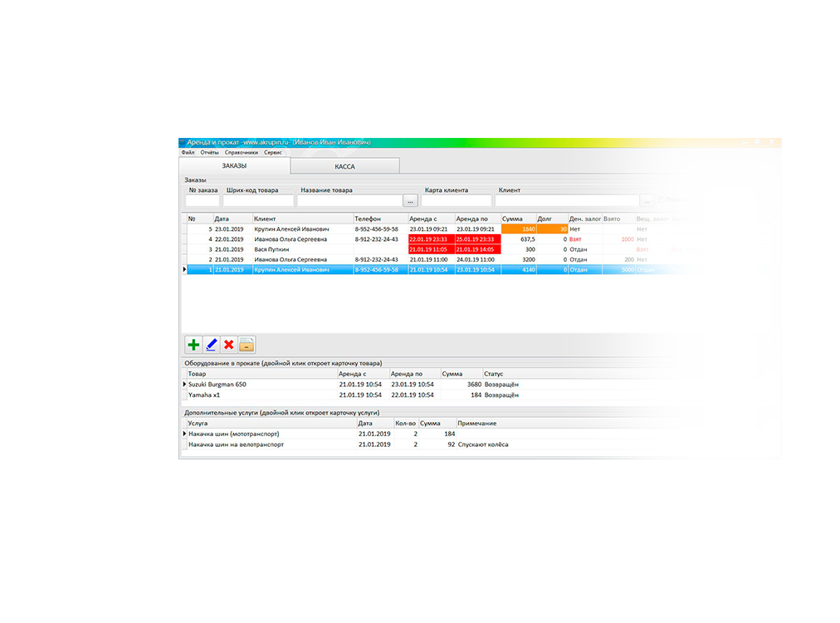Click the application icon in title bar
Viewport: 840px width, 623px height.
[183, 143]
